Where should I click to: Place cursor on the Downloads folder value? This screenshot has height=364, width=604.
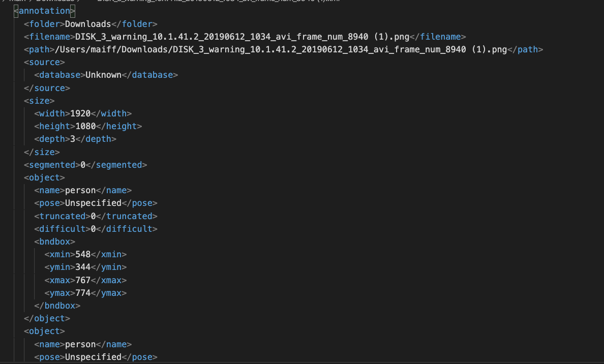click(88, 24)
